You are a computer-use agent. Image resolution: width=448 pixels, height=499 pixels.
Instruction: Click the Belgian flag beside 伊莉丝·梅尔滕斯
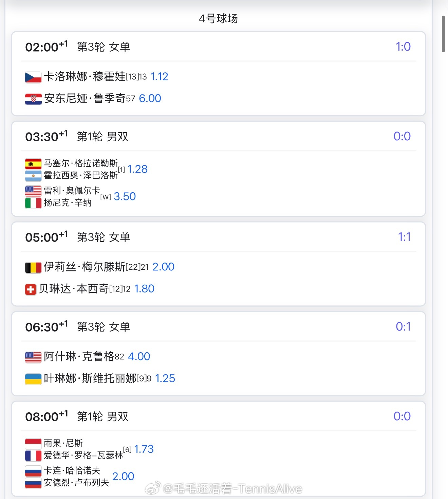[33, 267]
